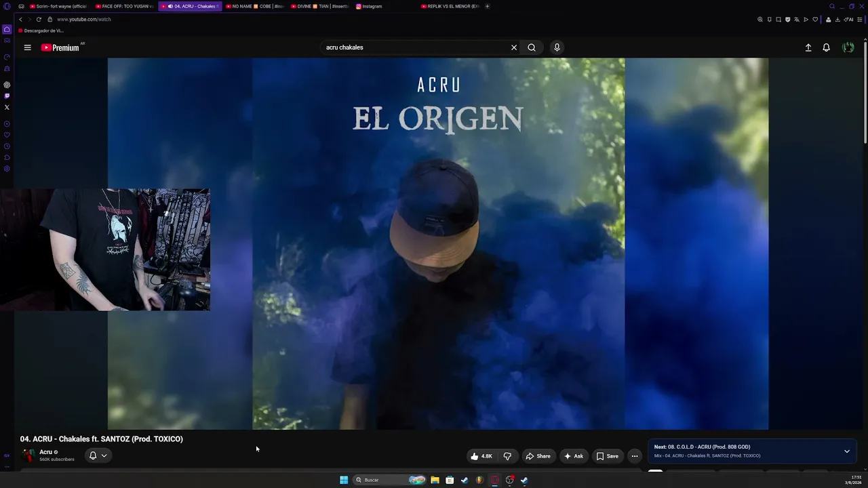
Task: Search tabs with the title bar magnifier
Action: pyautogui.click(x=832, y=6)
